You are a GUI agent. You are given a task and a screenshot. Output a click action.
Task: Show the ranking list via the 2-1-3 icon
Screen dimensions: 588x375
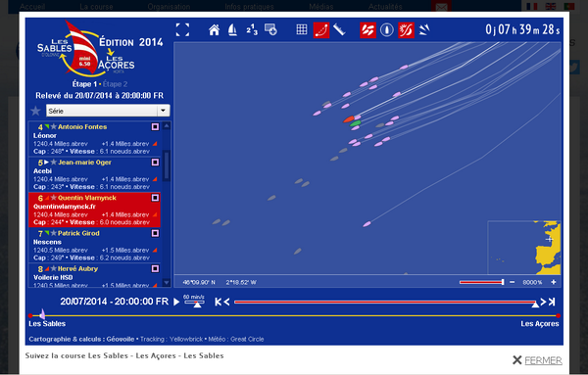pos(252,29)
